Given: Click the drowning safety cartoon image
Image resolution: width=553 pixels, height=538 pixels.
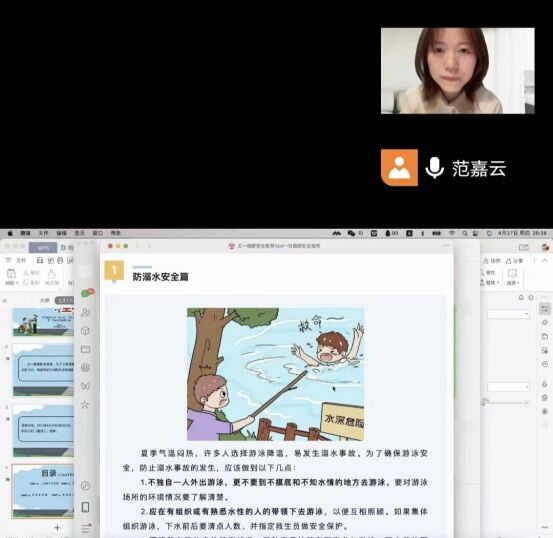Looking at the screenshot, I should coord(275,374).
